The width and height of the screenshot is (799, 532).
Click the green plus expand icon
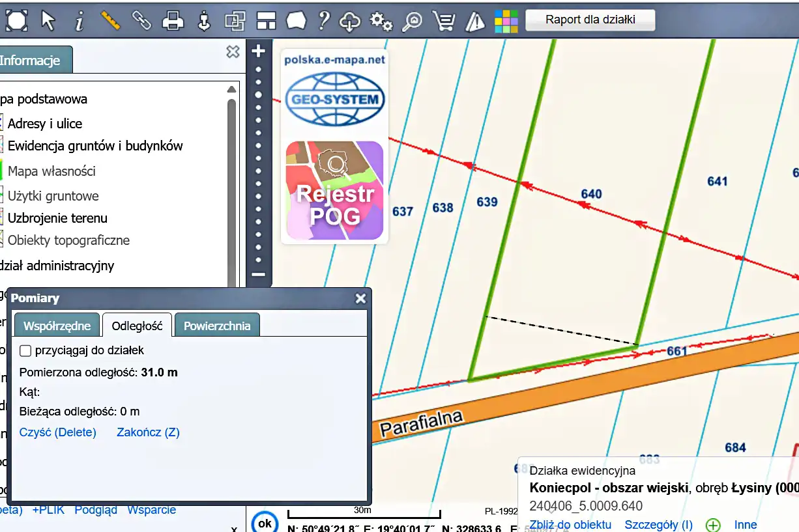click(x=713, y=525)
